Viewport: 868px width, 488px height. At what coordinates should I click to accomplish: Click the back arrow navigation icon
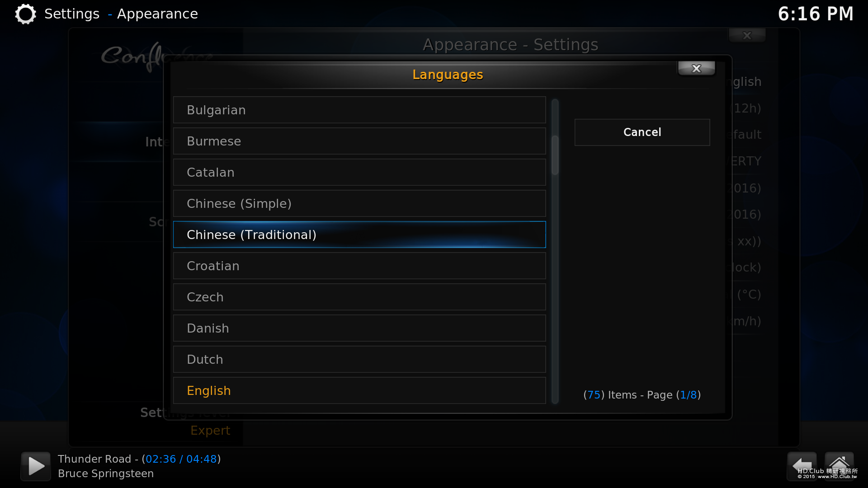pos(802,465)
